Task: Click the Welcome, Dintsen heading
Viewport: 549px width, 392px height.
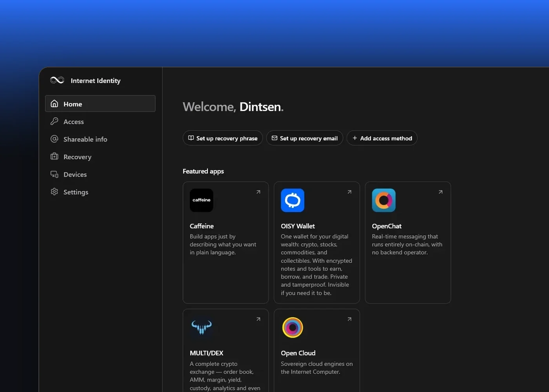Action: click(x=233, y=107)
